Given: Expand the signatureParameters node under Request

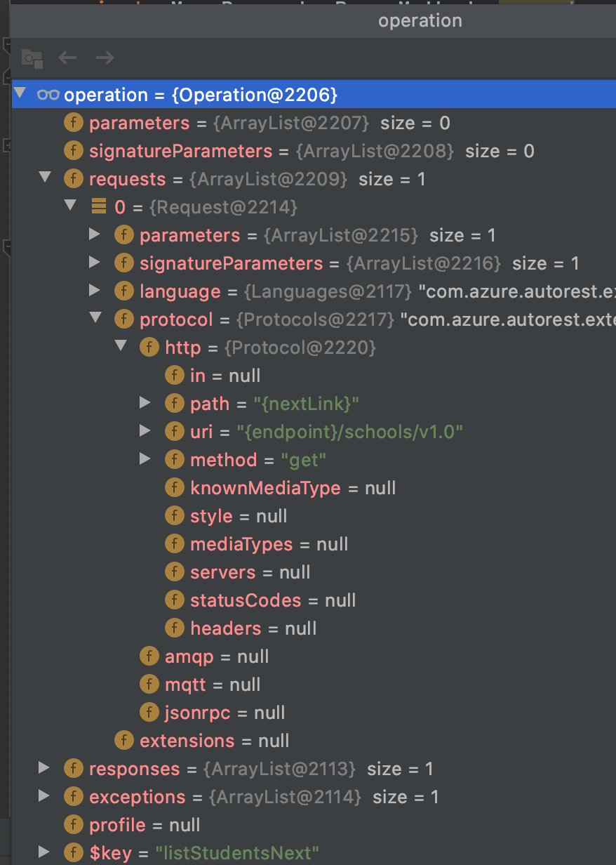Looking at the screenshot, I should 95,262.
